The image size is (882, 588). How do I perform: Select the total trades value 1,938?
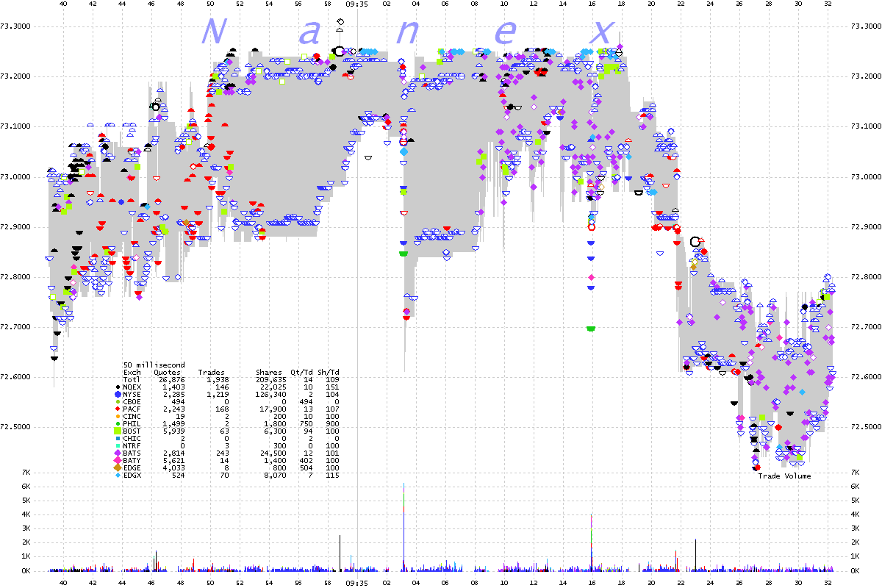click(x=218, y=379)
